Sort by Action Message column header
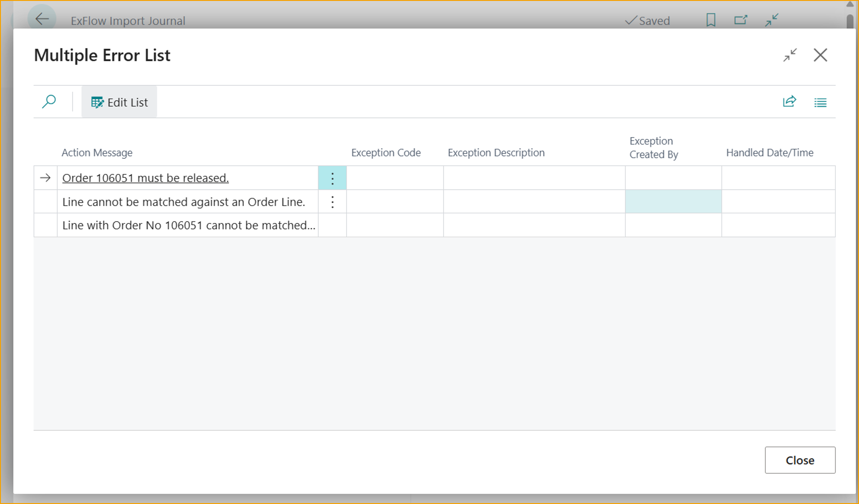 97,153
